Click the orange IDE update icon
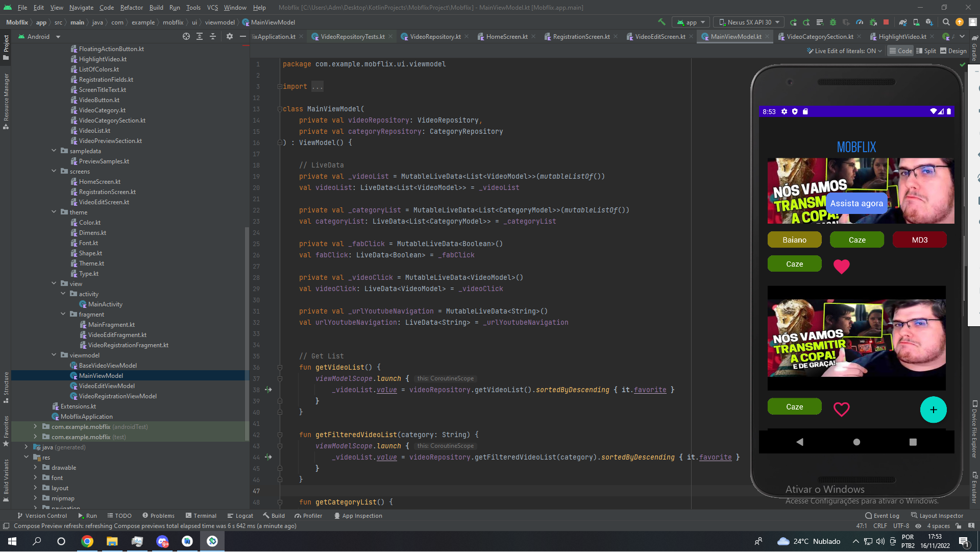Image resolution: width=980 pixels, height=552 pixels. (x=960, y=22)
